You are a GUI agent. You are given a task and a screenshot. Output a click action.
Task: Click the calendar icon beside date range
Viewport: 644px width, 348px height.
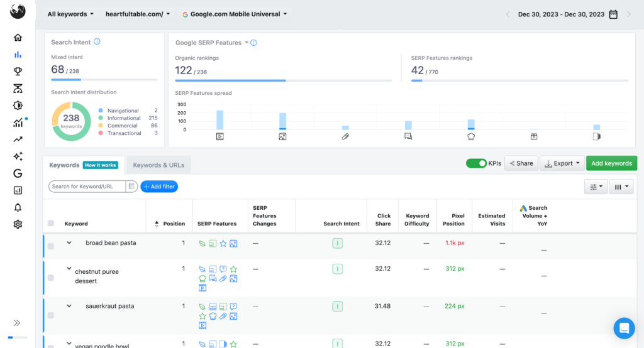click(x=613, y=14)
